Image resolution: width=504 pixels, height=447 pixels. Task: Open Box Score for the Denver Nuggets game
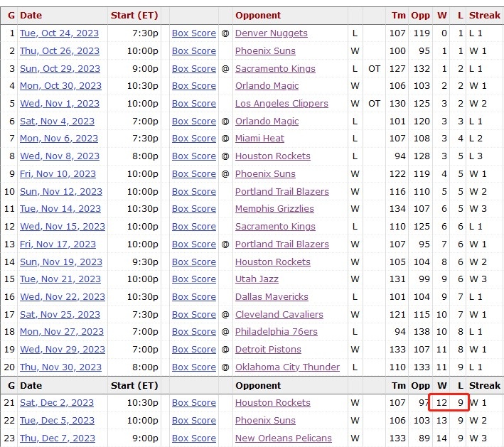[x=193, y=33]
